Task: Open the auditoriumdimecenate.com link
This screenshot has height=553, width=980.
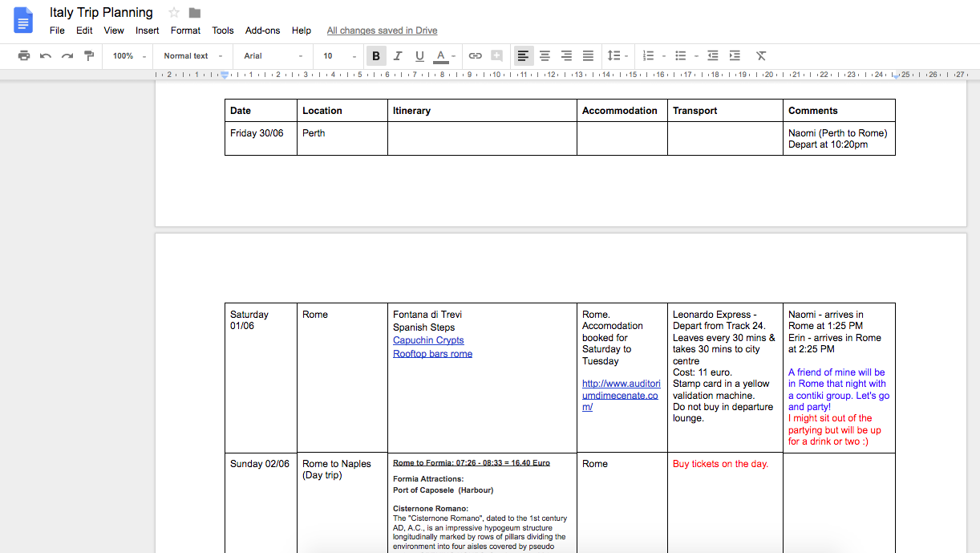Action: [622, 395]
